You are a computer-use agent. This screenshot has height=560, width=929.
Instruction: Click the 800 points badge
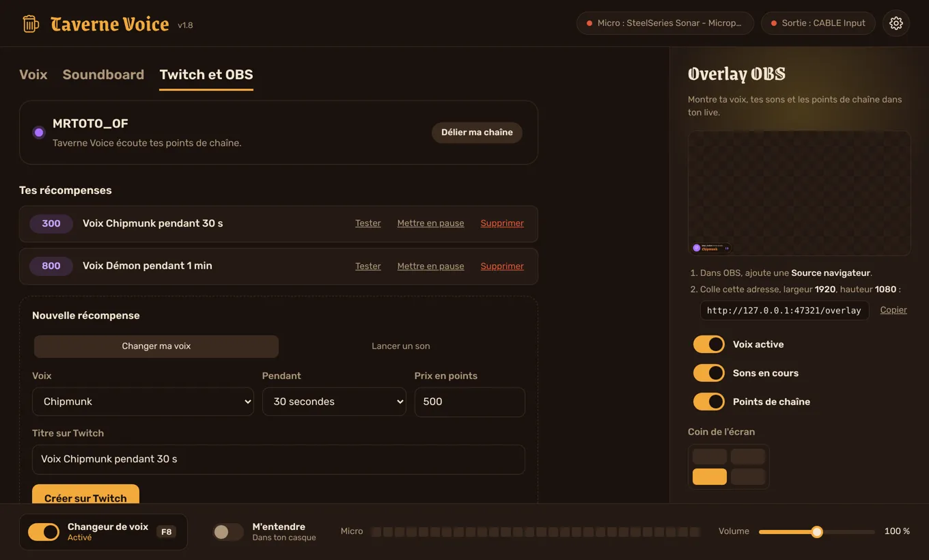pos(51,266)
